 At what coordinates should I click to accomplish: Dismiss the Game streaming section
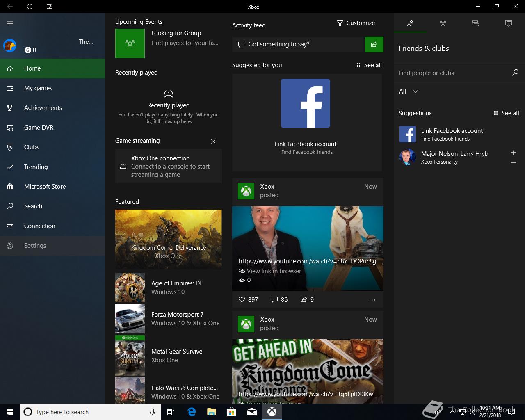tap(213, 142)
